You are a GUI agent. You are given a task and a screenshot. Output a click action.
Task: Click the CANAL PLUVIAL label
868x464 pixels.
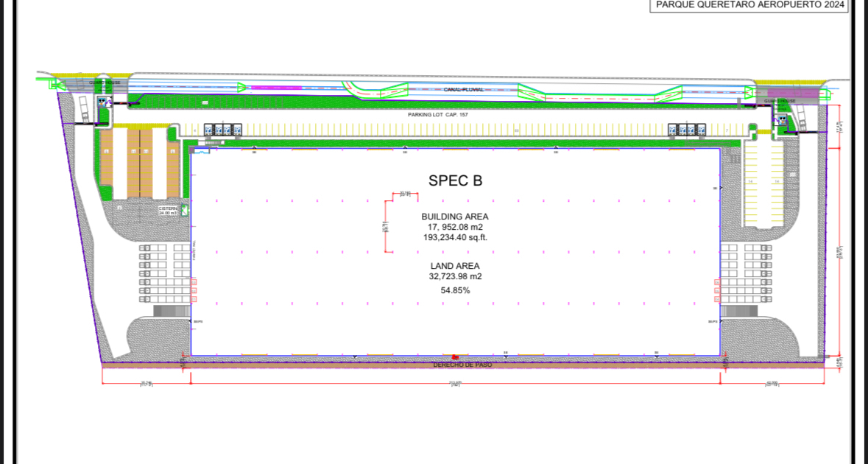point(464,89)
